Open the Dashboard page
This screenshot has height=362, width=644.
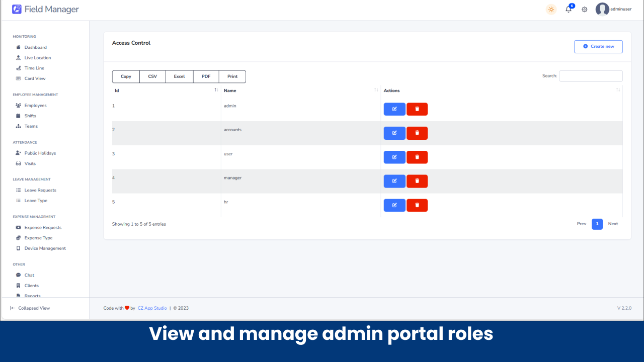point(35,47)
